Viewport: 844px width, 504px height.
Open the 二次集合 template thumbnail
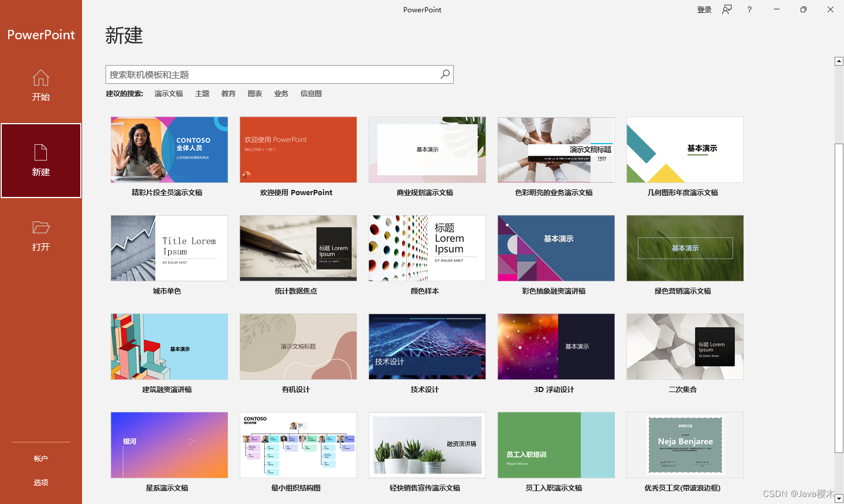pyautogui.click(x=685, y=346)
